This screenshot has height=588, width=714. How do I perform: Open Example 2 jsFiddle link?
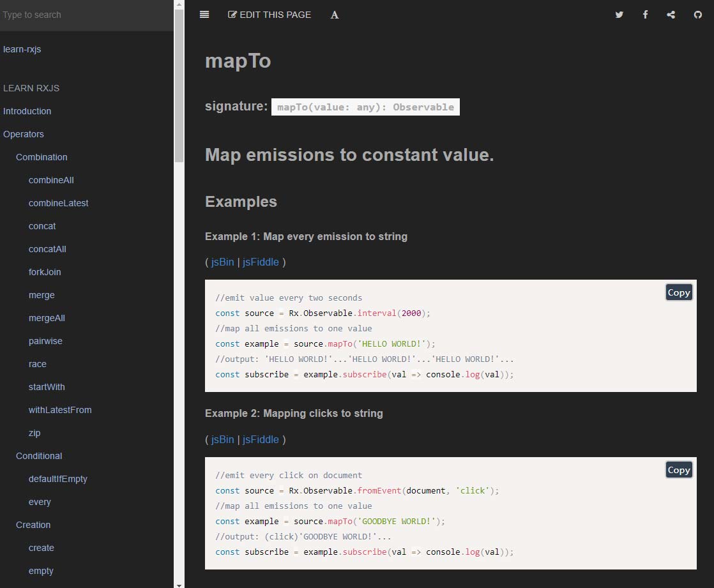pyautogui.click(x=261, y=440)
